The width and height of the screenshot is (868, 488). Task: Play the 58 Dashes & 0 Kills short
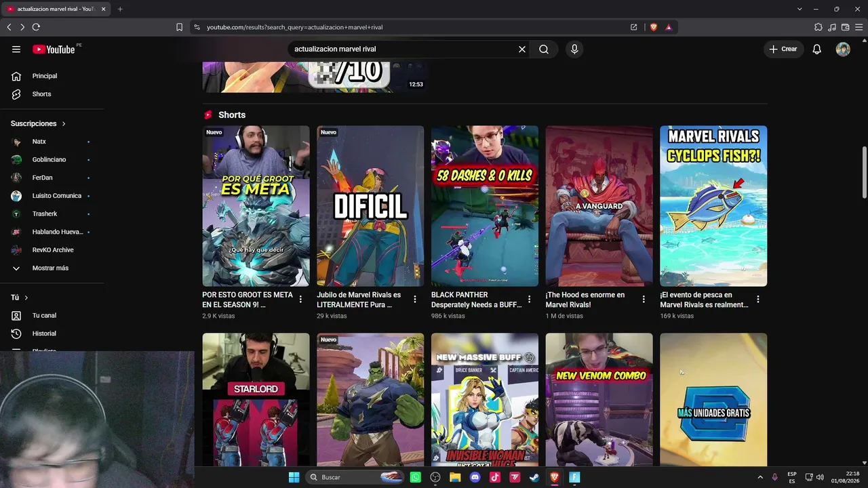tap(485, 206)
